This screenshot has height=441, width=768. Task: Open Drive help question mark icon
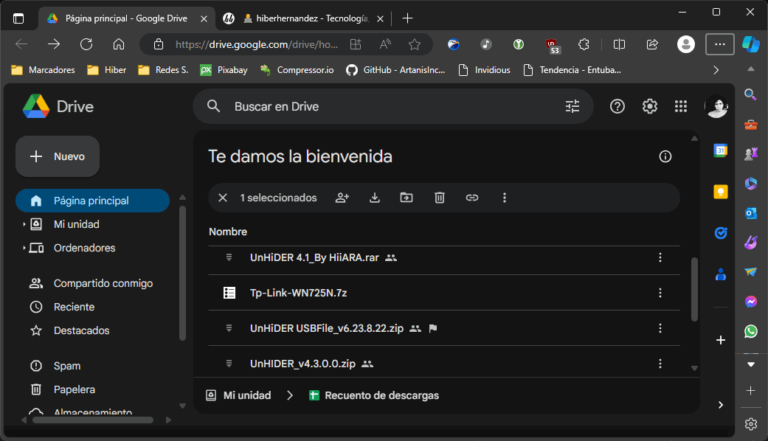pos(617,106)
